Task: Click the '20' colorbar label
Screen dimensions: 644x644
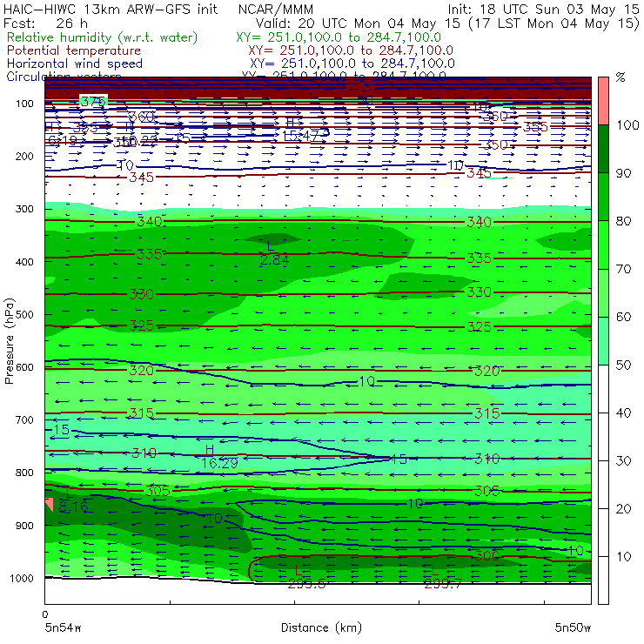Action: [623, 508]
